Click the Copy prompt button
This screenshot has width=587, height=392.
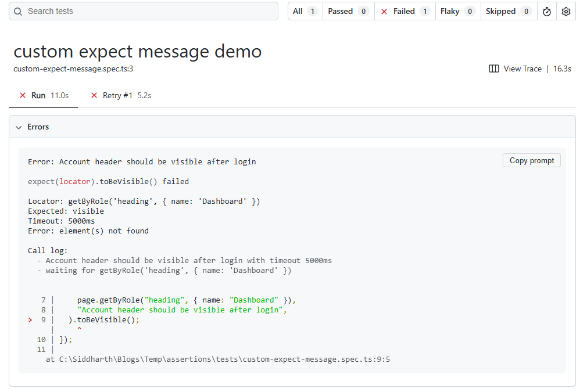531,160
